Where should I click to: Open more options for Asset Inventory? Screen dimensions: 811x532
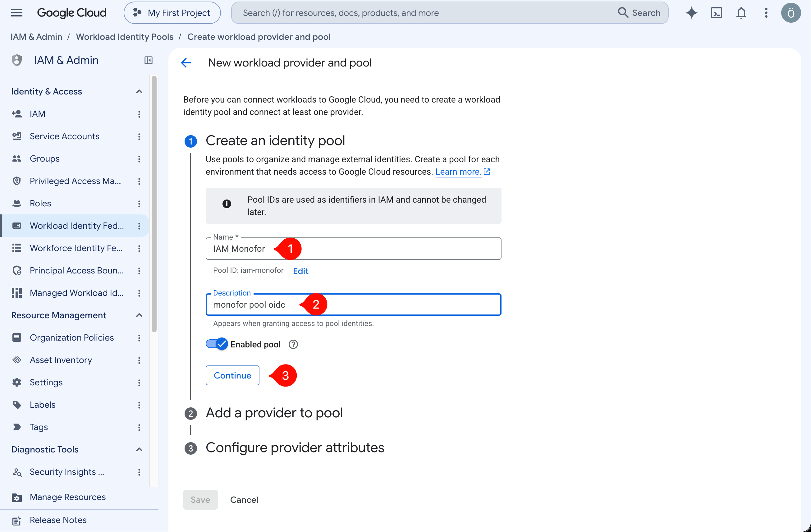pyautogui.click(x=139, y=360)
